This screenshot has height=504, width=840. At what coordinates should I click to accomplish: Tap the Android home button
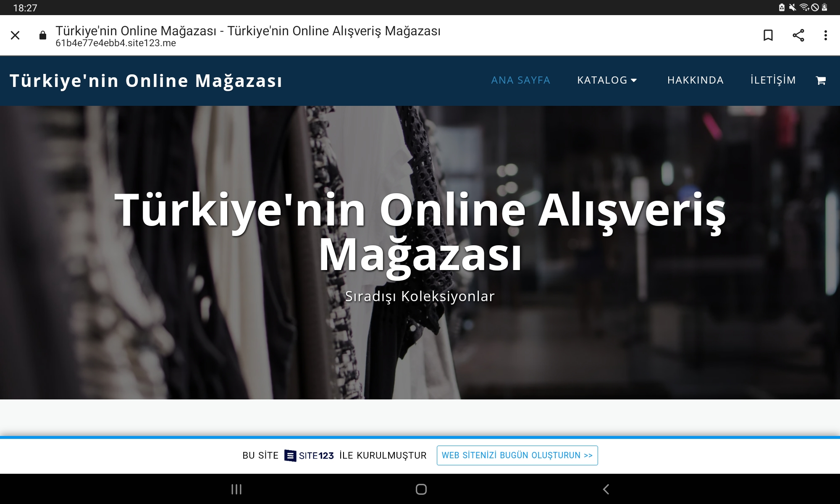tap(421, 489)
